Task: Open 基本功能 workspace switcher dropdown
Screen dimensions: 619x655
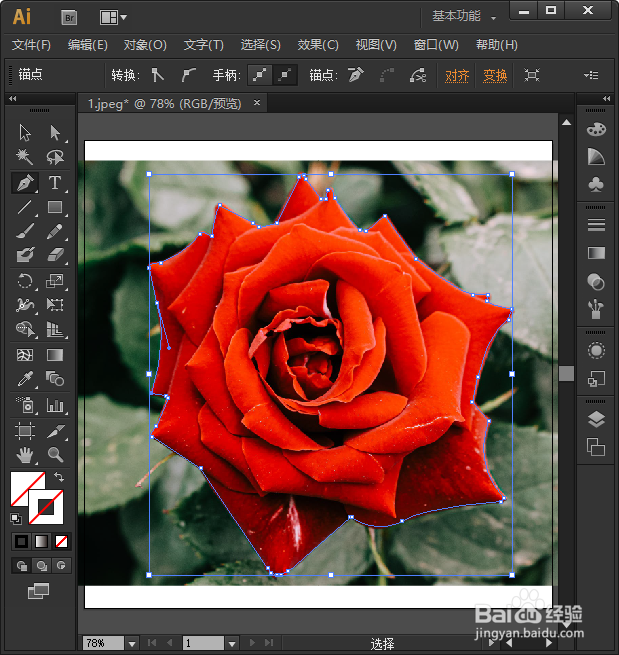Action: 464,17
